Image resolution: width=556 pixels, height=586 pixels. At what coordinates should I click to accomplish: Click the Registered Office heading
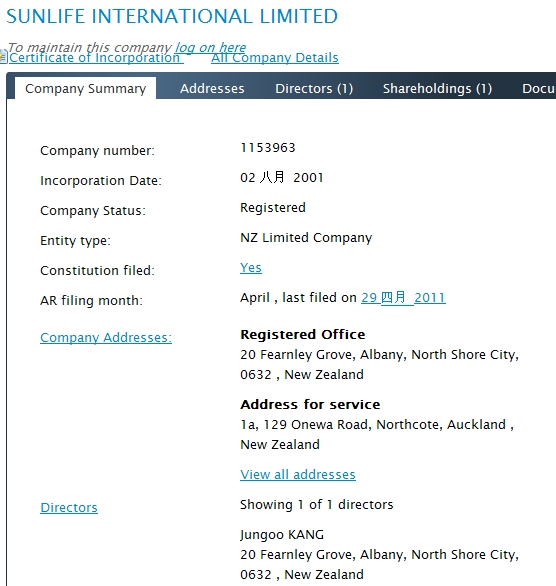pyautogui.click(x=303, y=334)
